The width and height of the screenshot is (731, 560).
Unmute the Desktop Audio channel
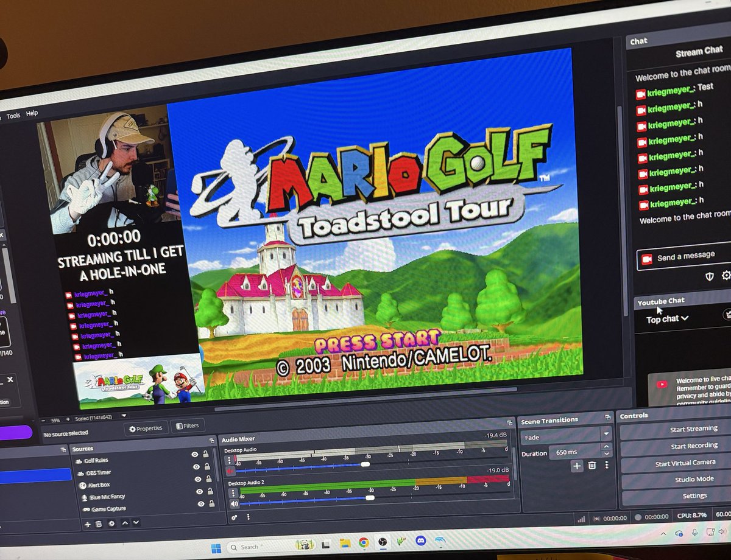230,471
